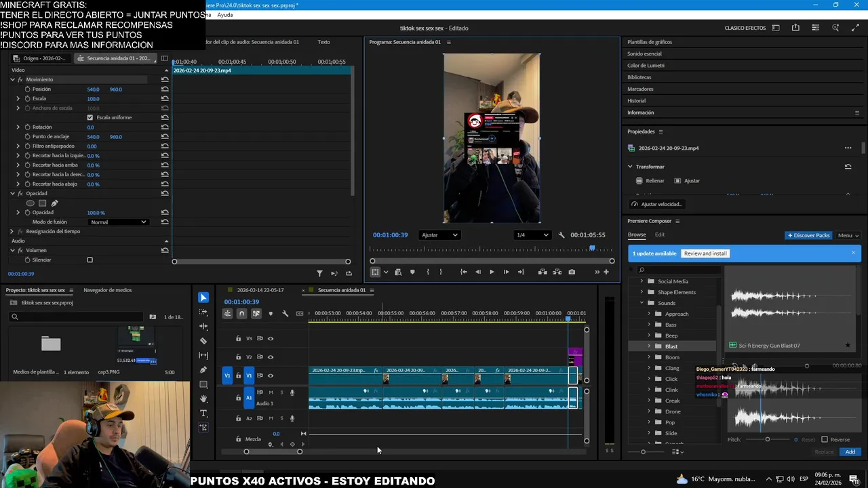
Task: Select ellipse mask tool under Opacidad
Action: pyautogui.click(x=30, y=203)
